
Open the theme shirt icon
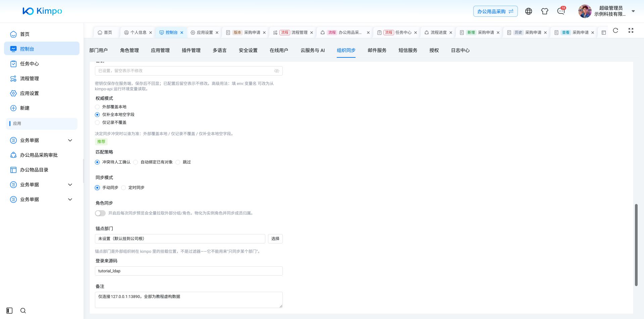point(545,11)
